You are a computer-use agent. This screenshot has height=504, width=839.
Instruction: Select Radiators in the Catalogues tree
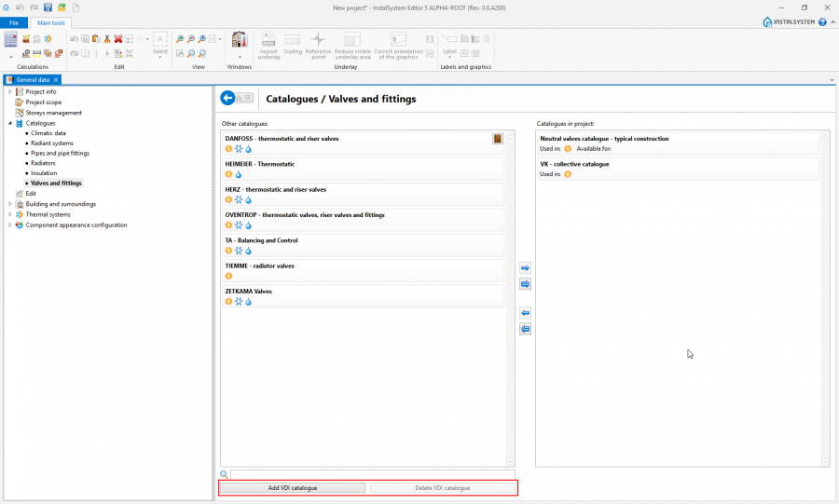(x=44, y=163)
